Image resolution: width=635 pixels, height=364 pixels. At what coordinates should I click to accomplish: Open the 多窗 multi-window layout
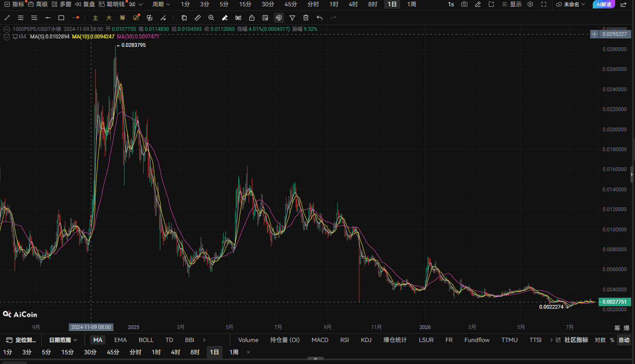click(61, 4)
